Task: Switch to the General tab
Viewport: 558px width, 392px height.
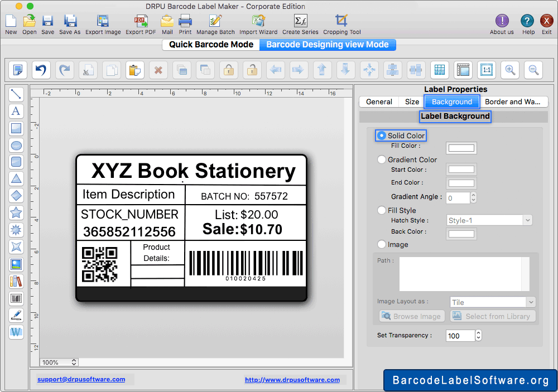Action: pos(379,101)
